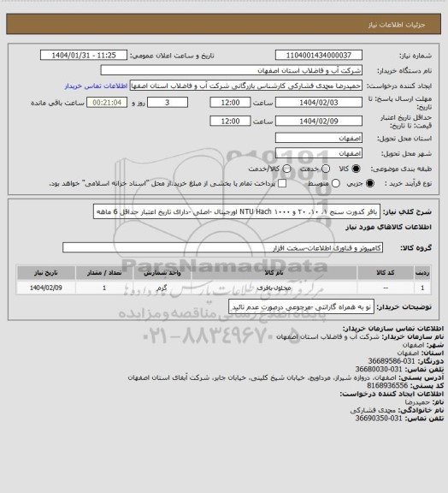Screen dimensions: 448x493
Task: Click the response deadline date 1404/02/03
Action: click(319, 103)
